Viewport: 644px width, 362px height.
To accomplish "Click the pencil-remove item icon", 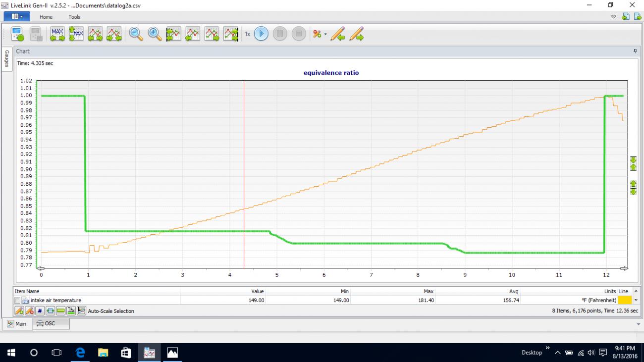I will pos(30,311).
